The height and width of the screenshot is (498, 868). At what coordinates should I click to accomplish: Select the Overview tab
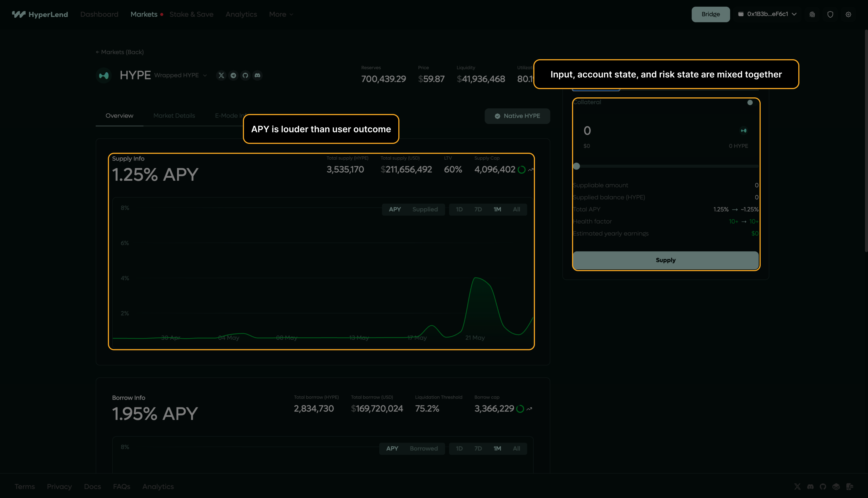tap(119, 116)
